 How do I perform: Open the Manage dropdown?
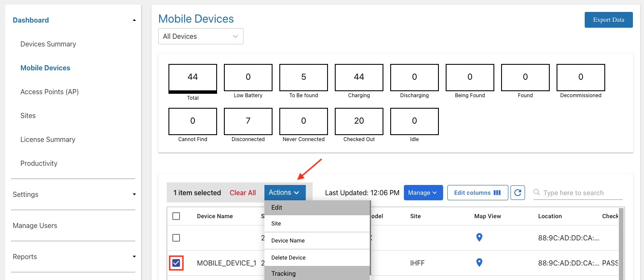(x=423, y=193)
